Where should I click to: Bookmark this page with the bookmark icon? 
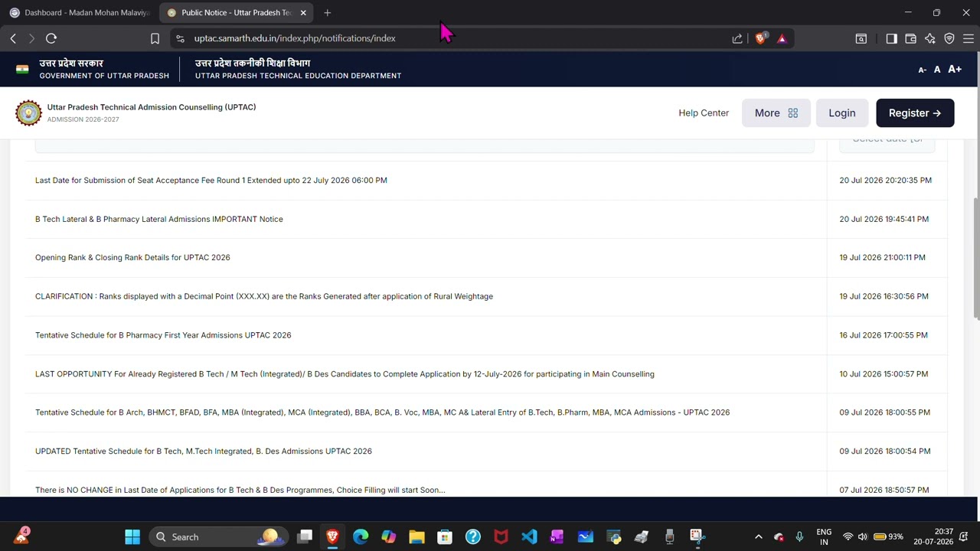pos(155,38)
